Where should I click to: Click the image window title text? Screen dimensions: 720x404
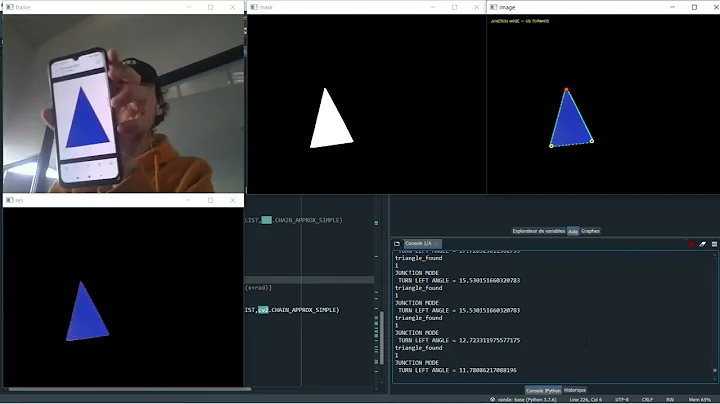click(507, 7)
